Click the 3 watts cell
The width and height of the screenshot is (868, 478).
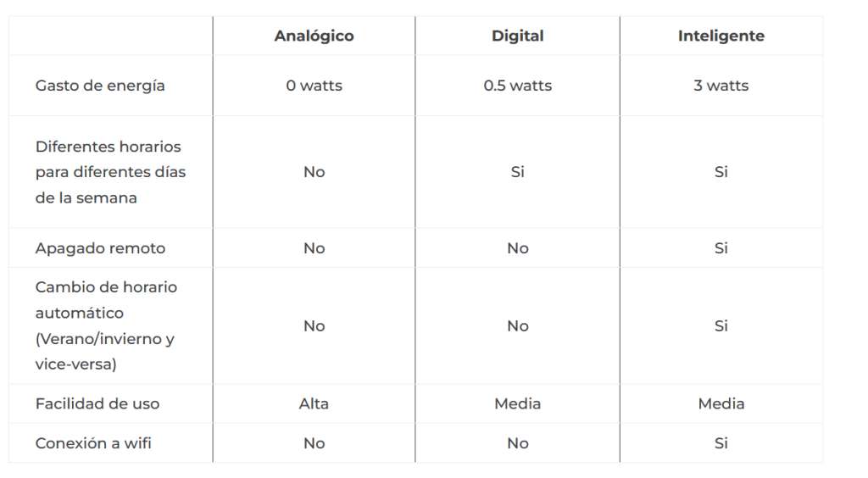pyautogui.click(x=721, y=86)
